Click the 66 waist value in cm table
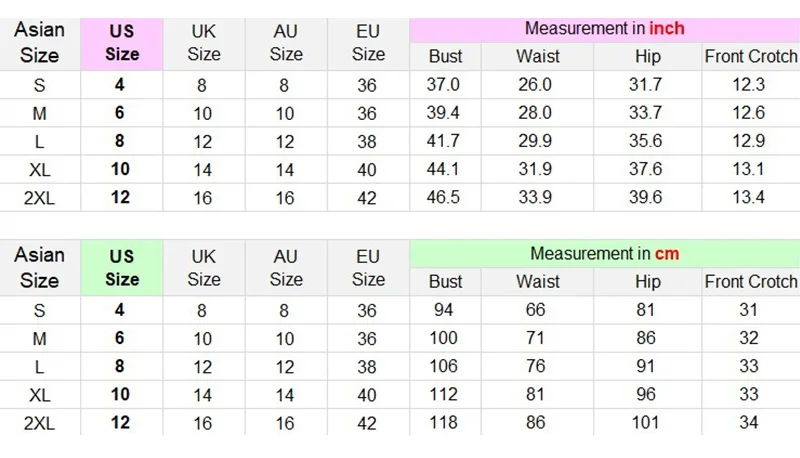 pyautogui.click(x=535, y=310)
